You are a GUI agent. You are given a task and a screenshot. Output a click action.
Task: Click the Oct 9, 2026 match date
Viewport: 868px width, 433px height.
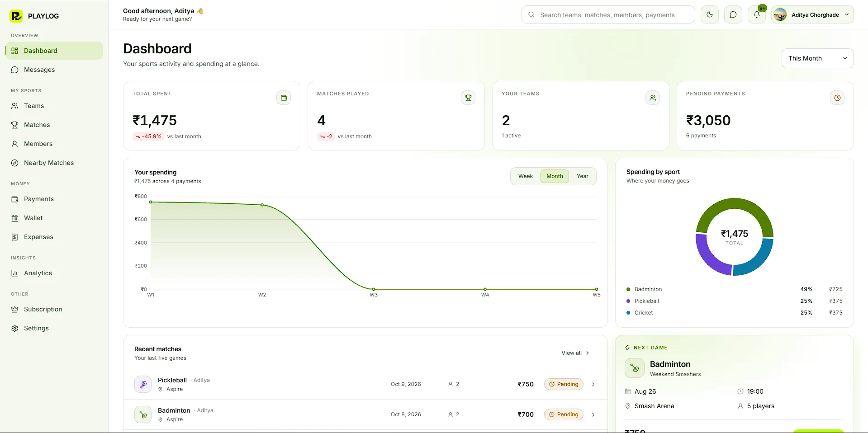[406, 384]
